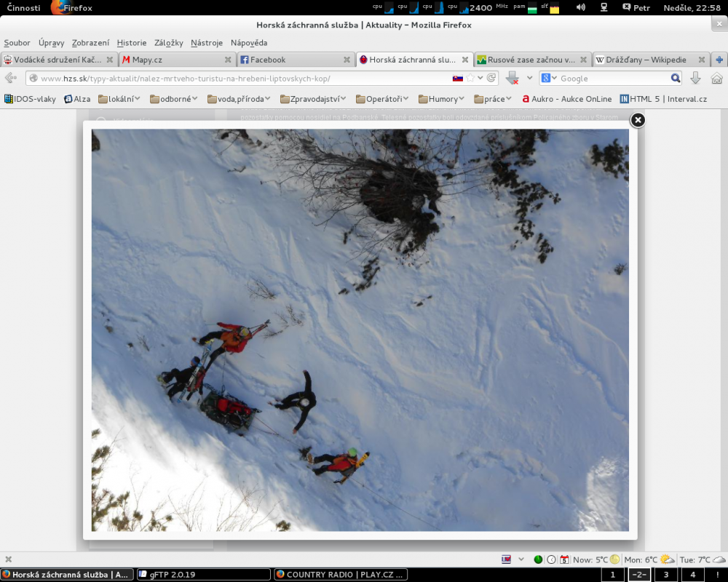Toggle the bookmark star in URL bar

coord(470,79)
